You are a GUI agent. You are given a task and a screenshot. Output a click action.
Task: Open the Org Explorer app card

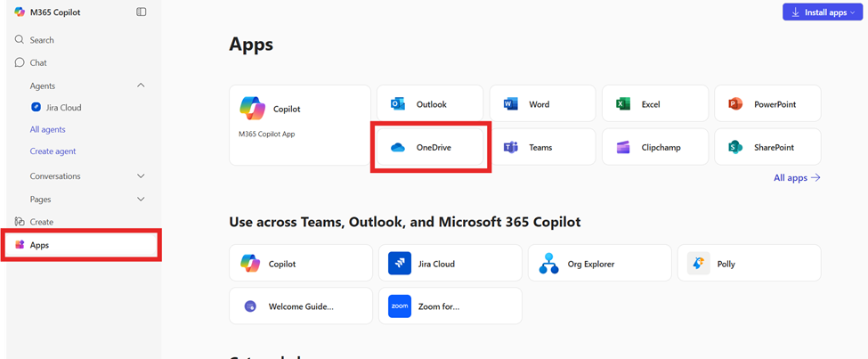click(x=599, y=264)
